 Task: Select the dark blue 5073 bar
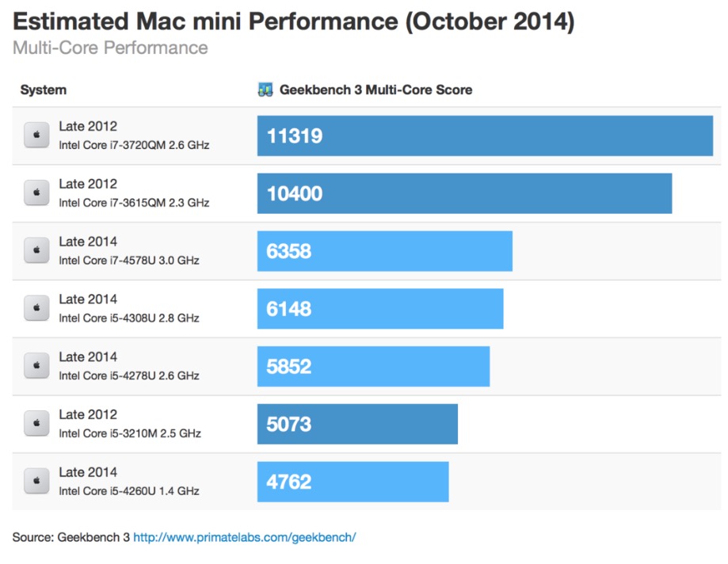(x=357, y=424)
